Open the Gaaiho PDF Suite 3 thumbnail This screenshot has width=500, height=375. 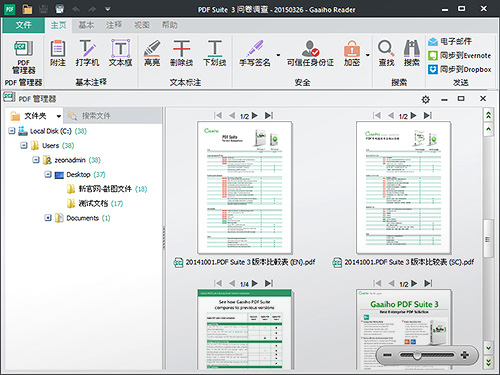tap(403, 329)
